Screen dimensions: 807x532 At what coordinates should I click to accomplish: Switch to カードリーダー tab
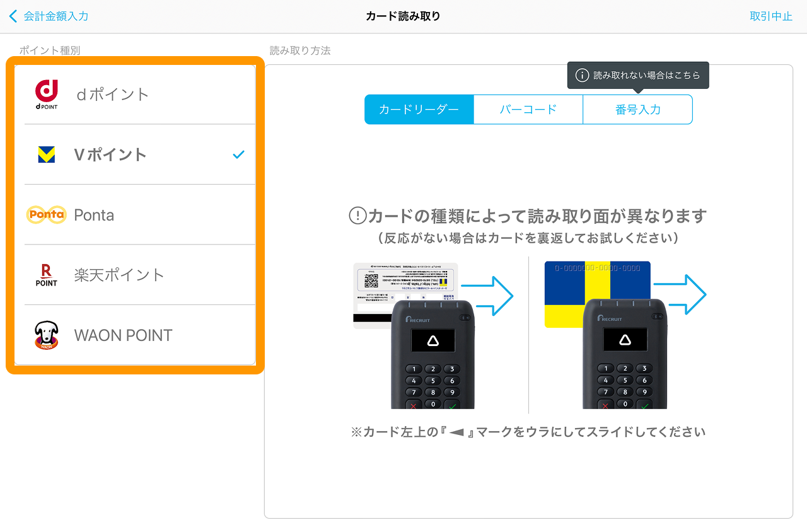pos(419,110)
